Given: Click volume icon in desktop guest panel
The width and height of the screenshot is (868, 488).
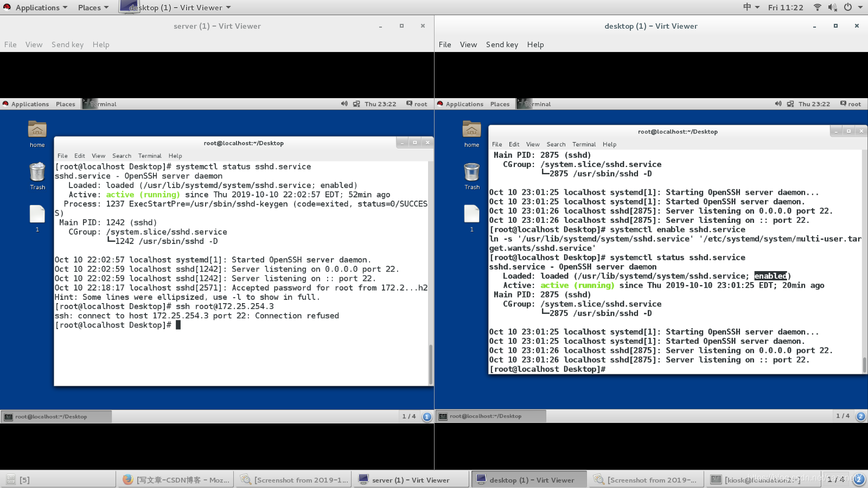Looking at the screenshot, I should pyautogui.click(x=778, y=104).
